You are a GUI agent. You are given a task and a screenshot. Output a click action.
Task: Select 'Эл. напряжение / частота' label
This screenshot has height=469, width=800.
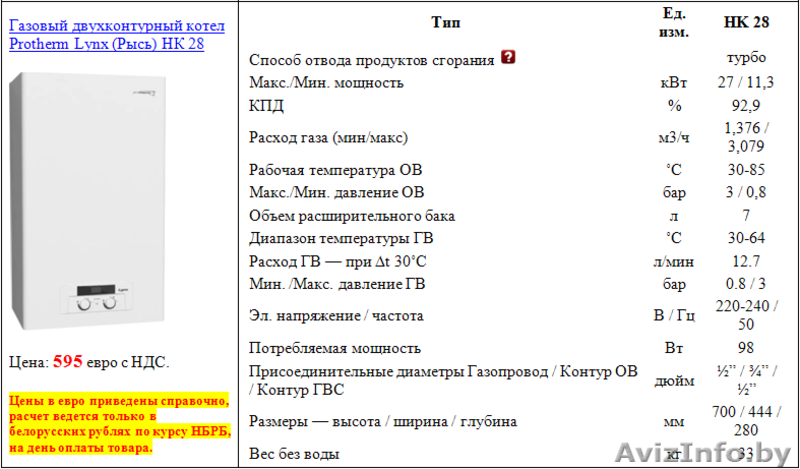tap(336, 316)
